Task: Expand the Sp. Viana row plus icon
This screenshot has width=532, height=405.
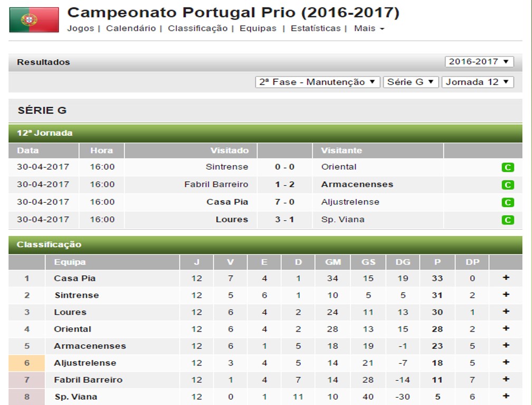Action: 506,396
